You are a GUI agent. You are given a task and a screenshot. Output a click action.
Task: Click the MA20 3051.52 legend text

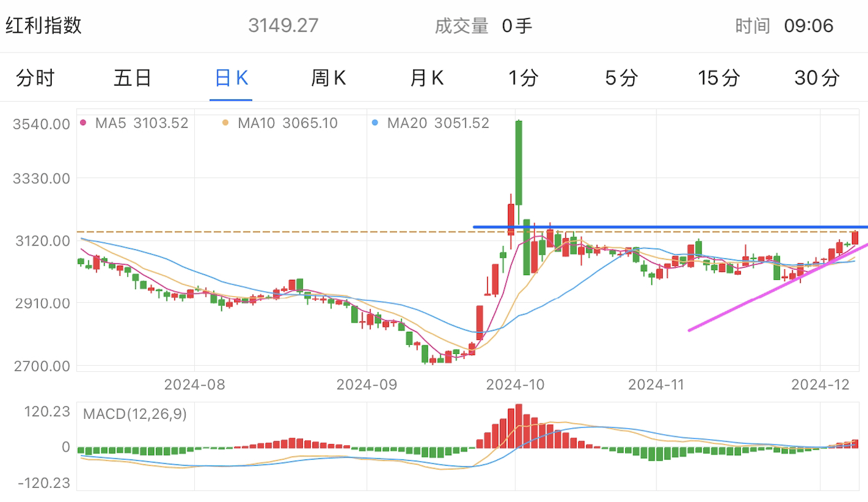[438, 123]
